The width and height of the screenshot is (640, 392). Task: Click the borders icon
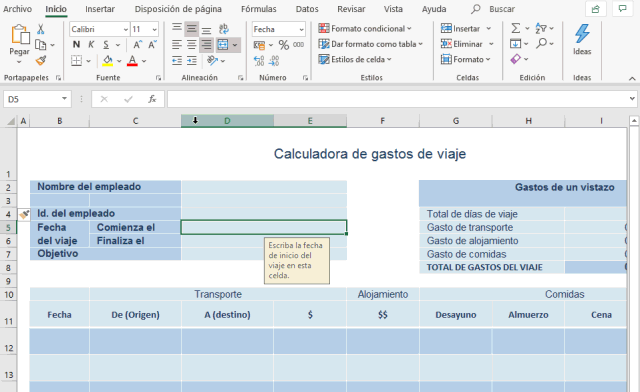(x=76, y=60)
